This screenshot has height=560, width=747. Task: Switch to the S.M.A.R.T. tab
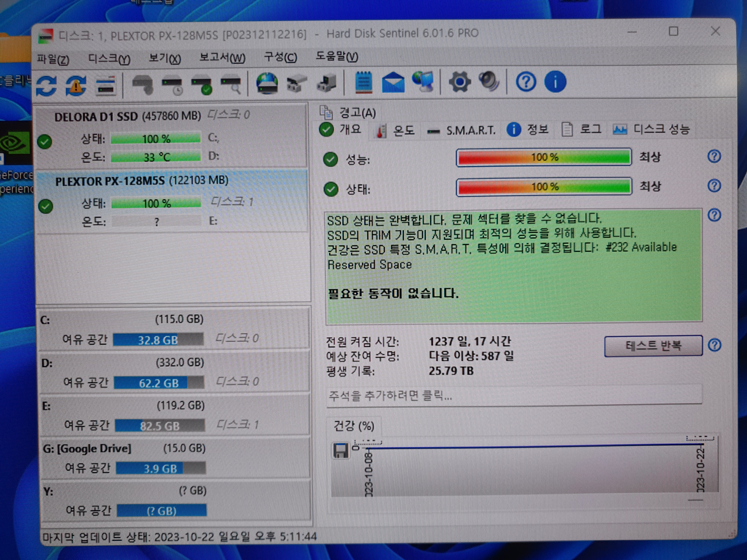[461, 130]
